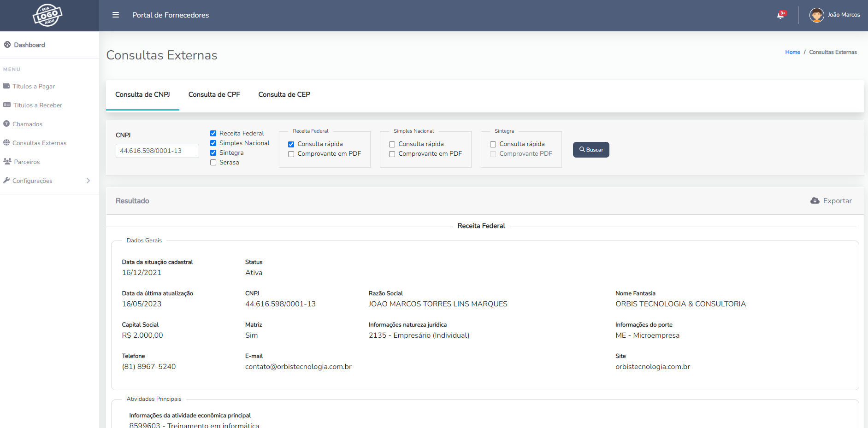Enable Simples Nacional Consulta rápida checkbox

392,144
